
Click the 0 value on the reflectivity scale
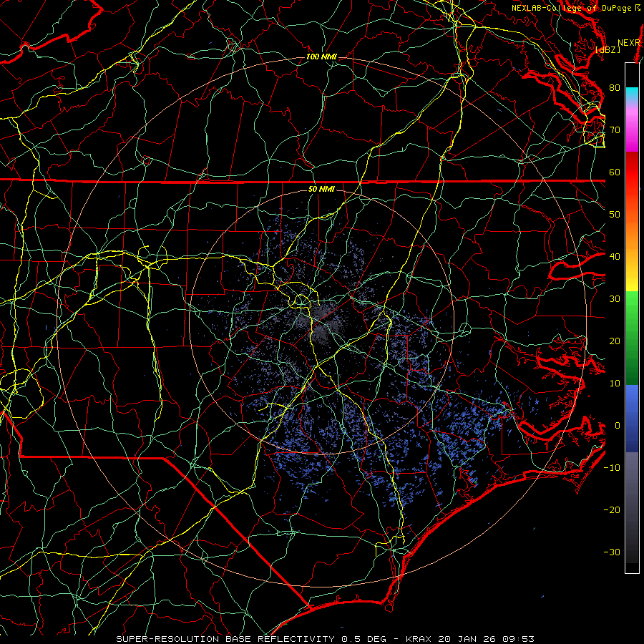[x=618, y=426]
